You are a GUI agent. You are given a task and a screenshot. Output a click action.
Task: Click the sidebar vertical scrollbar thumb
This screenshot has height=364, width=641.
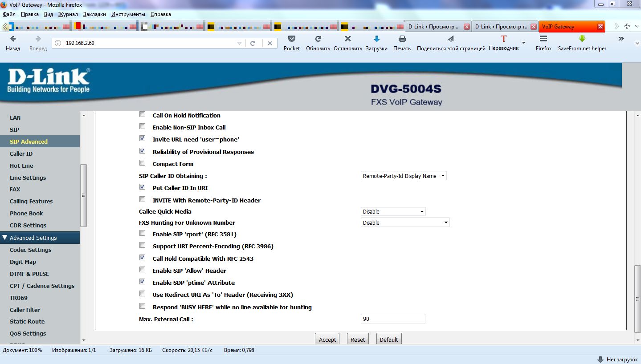click(x=83, y=195)
